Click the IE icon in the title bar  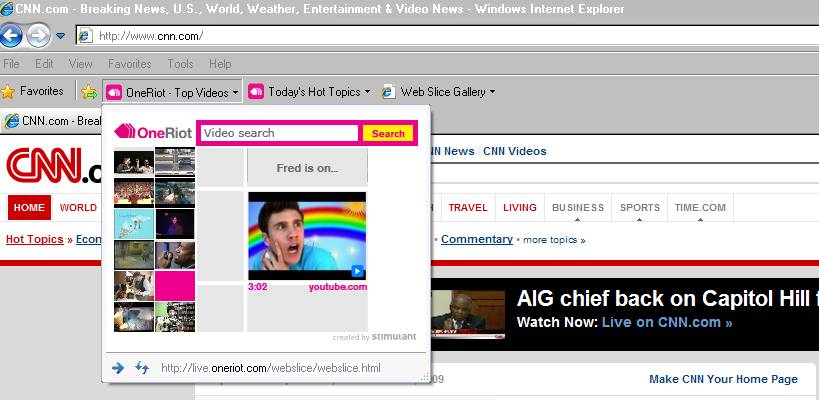(7, 9)
